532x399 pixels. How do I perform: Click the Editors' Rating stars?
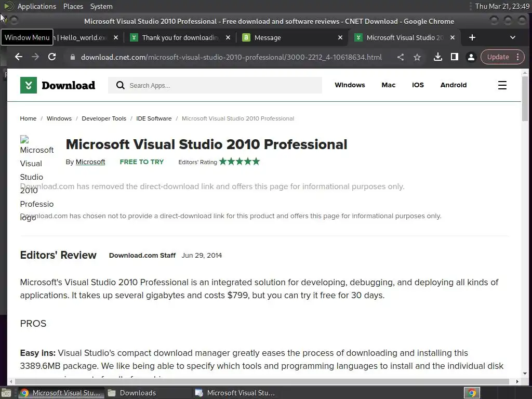click(240, 162)
